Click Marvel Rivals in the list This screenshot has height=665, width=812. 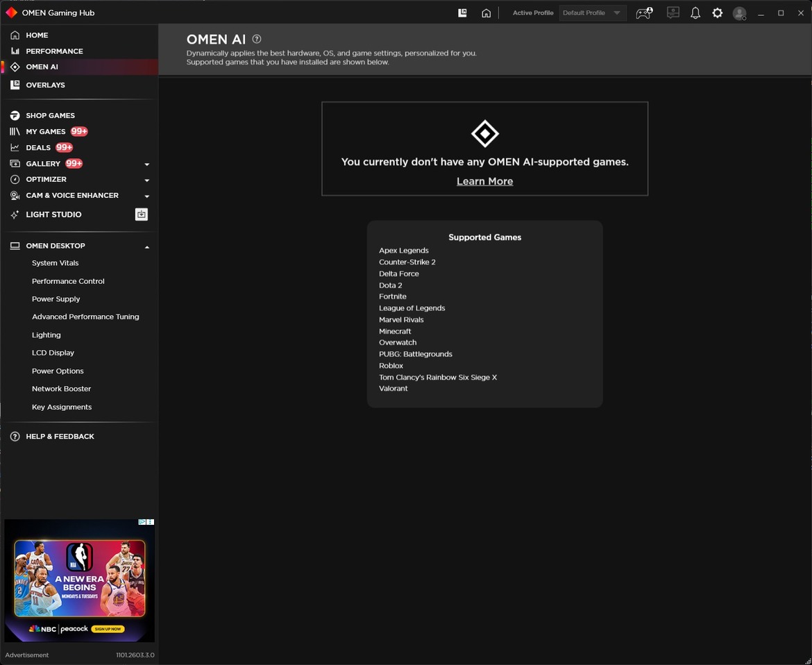click(x=401, y=319)
